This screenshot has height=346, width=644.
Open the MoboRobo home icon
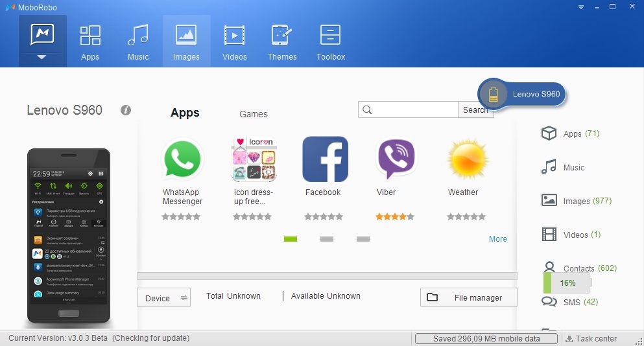(42, 34)
